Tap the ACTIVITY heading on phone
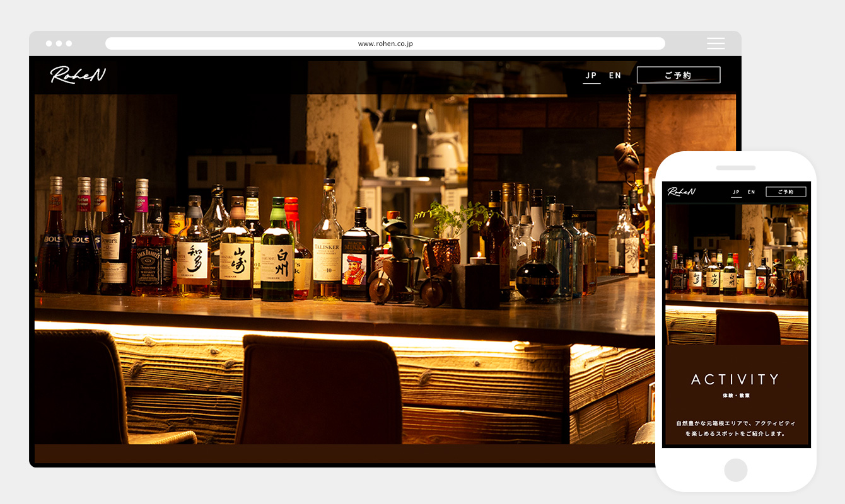Image resolution: width=845 pixels, height=504 pixels. click(x=735, y=379)
